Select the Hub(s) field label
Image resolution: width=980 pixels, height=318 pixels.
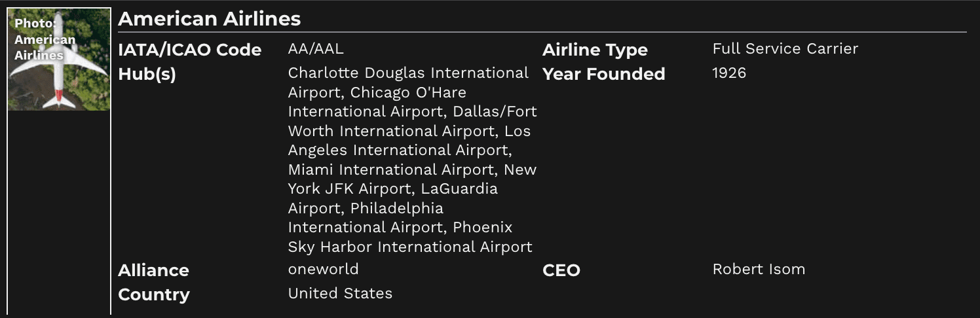147,75
